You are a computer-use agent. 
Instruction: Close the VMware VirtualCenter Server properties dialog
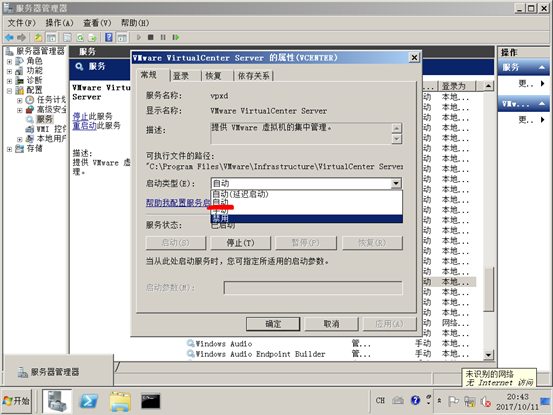coord(414,57)
